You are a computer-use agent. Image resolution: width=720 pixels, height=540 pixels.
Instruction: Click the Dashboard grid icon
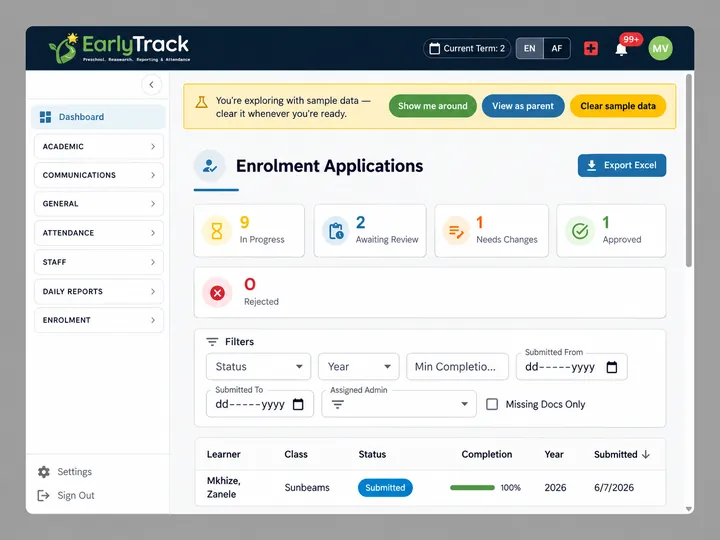[45, 117]
